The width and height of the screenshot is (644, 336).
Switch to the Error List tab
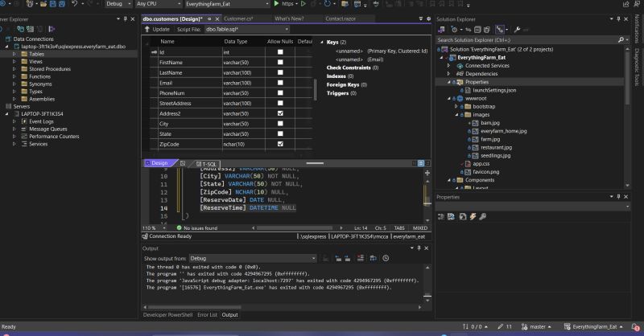[x=207, y=315]
